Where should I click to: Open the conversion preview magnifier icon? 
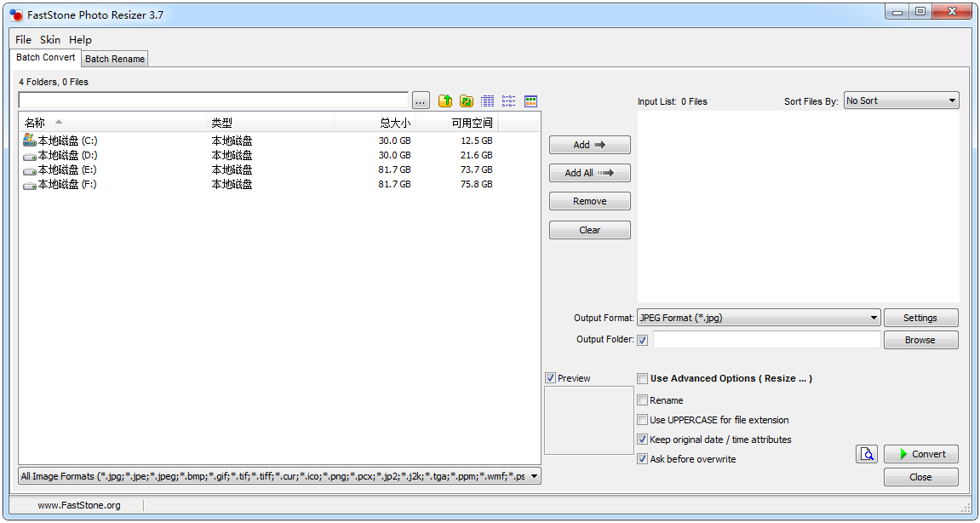tap(866, 454)
